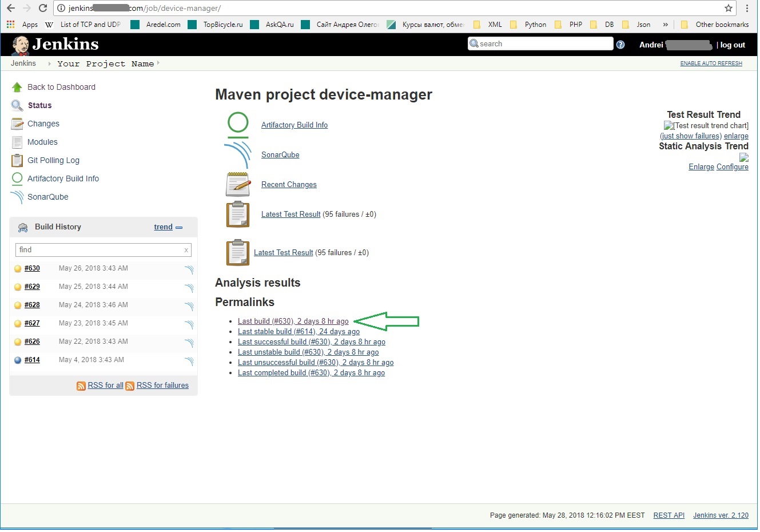This screenshot has width=760, height=532.
Task: Open build #627 link in Build History
Action: [x=32, y=323]
